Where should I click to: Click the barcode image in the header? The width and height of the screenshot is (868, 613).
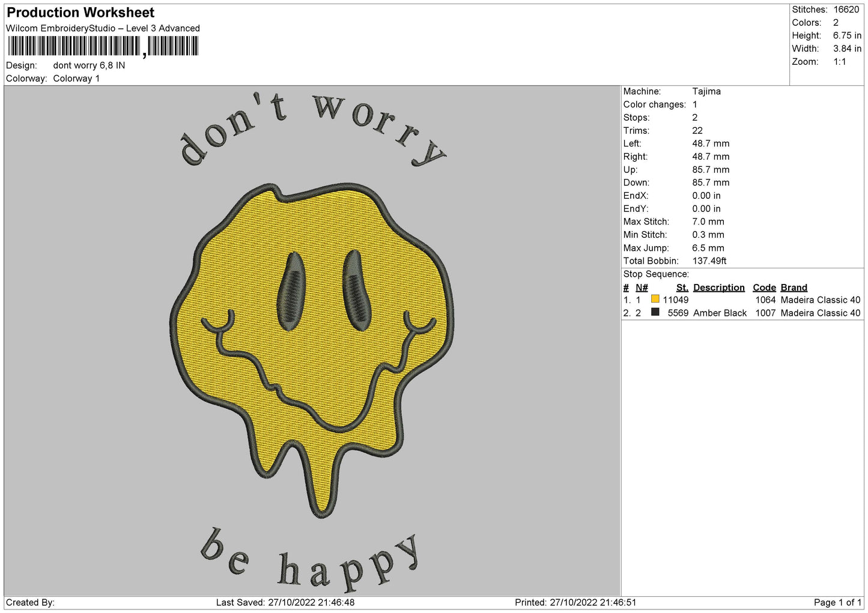(x=103, y=46)
